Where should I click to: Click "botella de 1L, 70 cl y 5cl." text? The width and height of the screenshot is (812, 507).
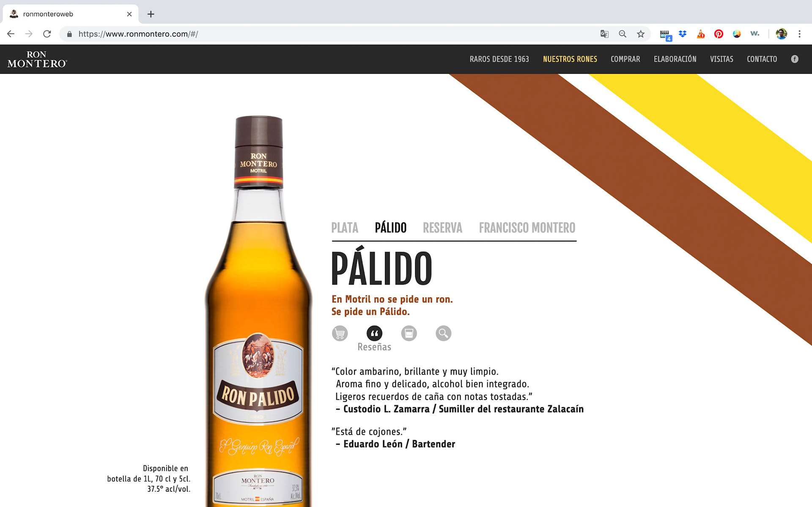[148, 479]
